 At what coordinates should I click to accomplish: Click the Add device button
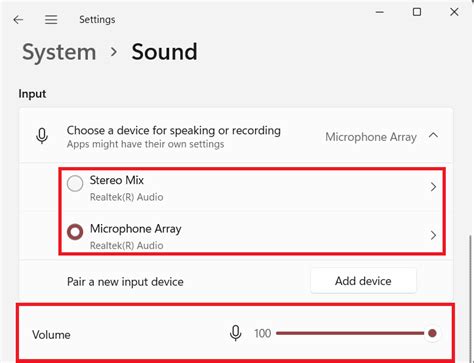coord(363,281)
